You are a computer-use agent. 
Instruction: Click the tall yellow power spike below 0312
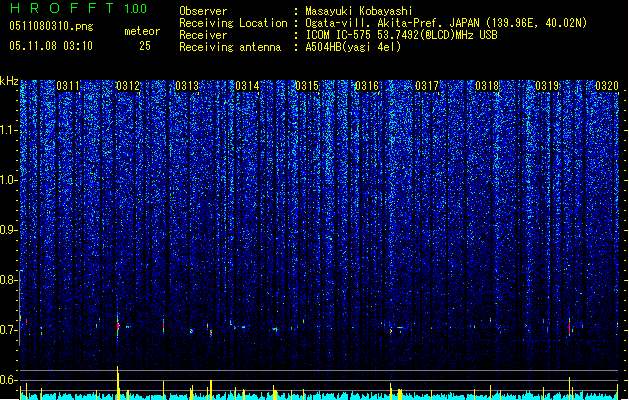[118, 382]
